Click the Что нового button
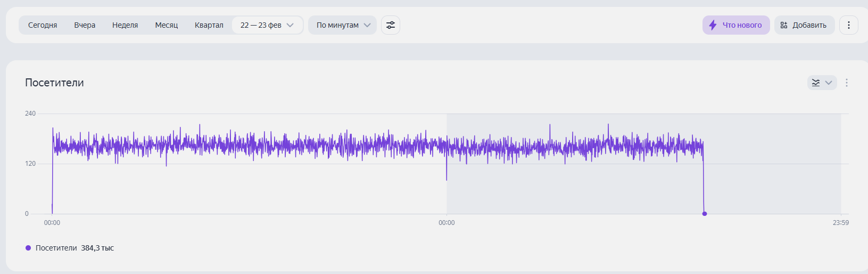 pyautogui.click(x=736, y=25)
